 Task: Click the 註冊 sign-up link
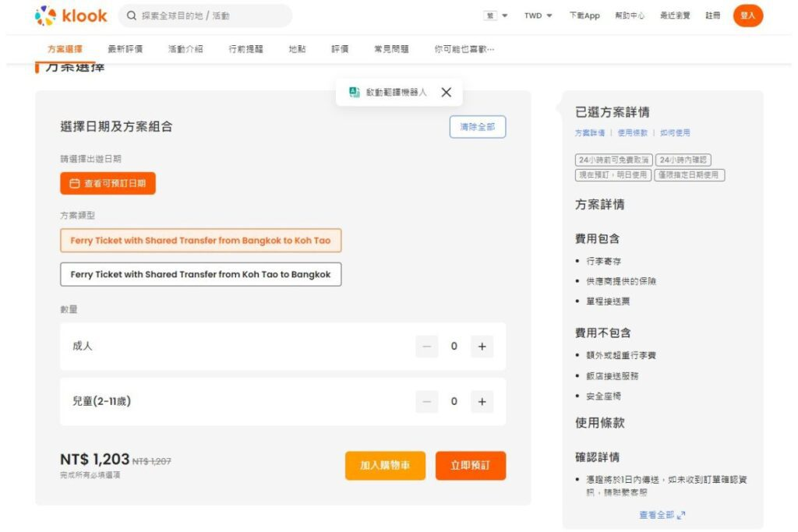click(x=712, y=16)
